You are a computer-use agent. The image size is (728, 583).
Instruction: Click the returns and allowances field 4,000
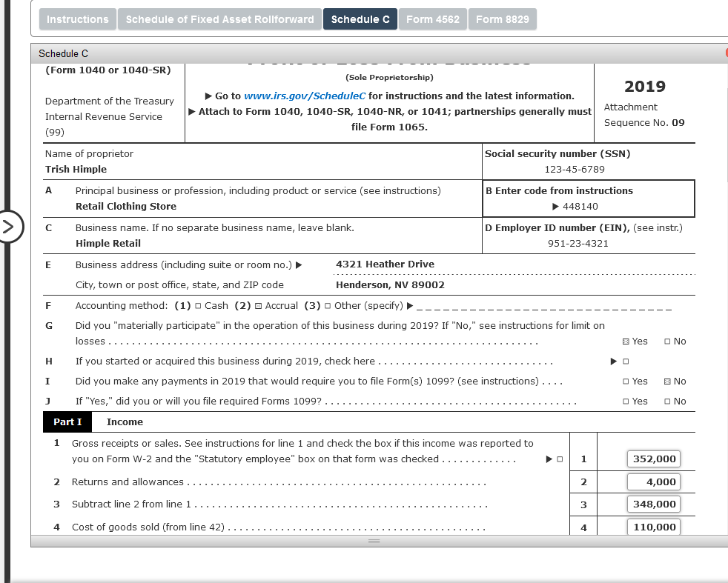click(x=654, y=482)
